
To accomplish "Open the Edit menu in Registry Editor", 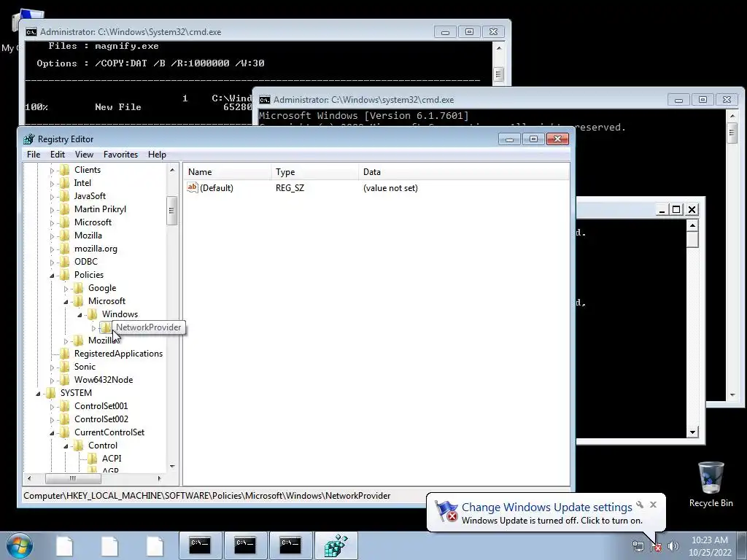I will tap(57, 155).
